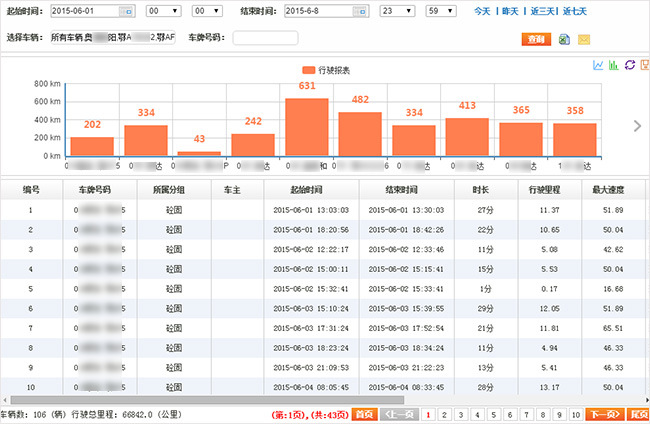Select cell 2015-06-04 08:05:45
This screenshot has height=424, width=650.
pyautogui.click(x=311, y=388)
